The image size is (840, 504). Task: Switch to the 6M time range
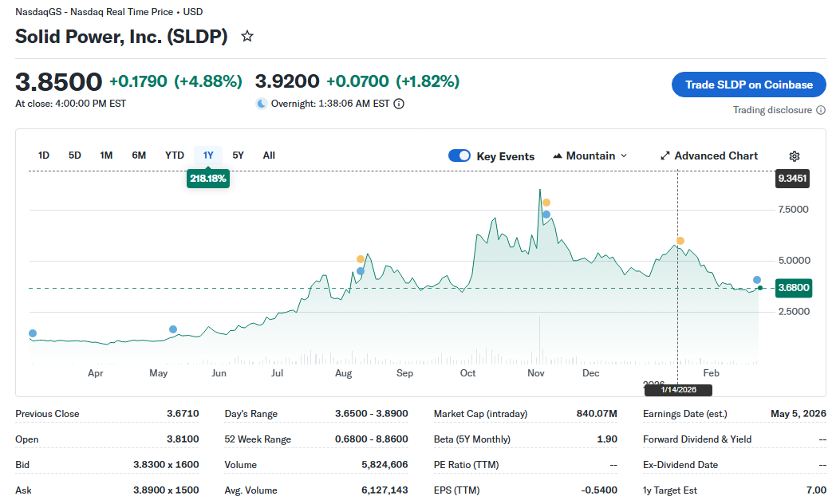pyautogui.click(x=139, y=156)
